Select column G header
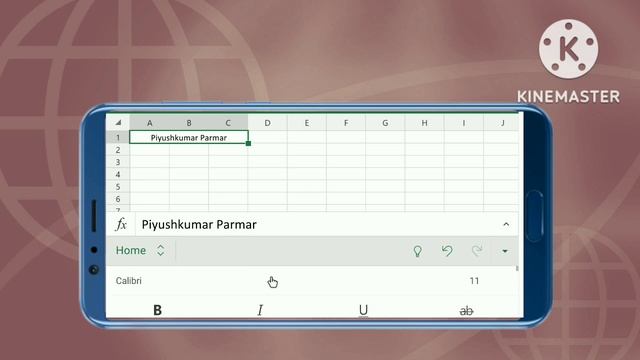640x360 pixels. coord(385,123)
